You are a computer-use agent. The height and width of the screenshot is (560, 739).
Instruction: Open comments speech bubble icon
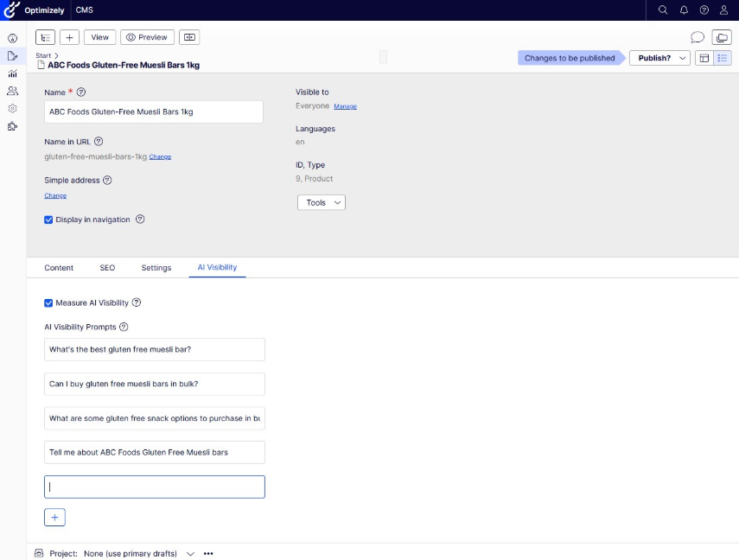coord(697,37)
